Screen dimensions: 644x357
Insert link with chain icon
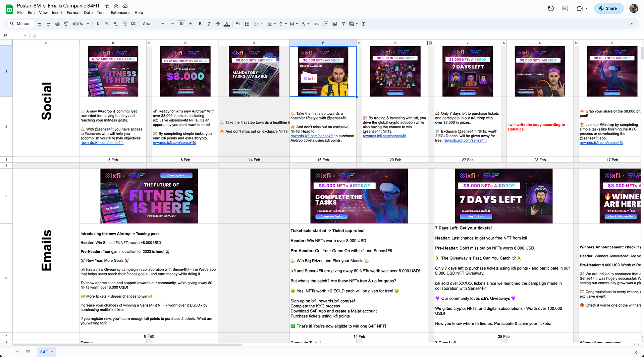pos(317,24)
